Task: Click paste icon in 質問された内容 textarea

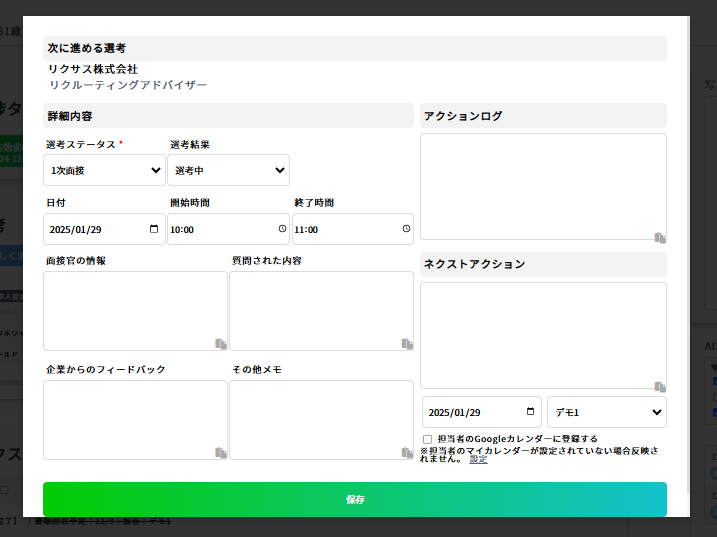Action: 407,344
